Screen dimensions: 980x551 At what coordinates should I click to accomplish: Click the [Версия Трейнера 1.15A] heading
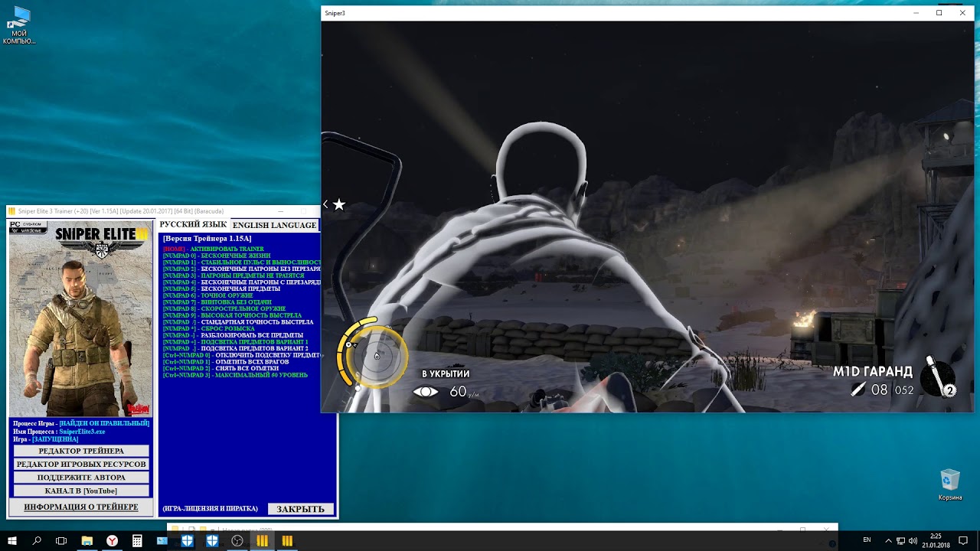click(207, 239)
